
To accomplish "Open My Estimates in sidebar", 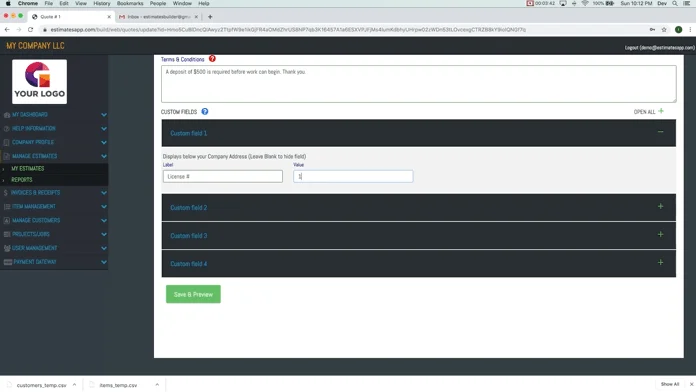I will click(28, 169).
